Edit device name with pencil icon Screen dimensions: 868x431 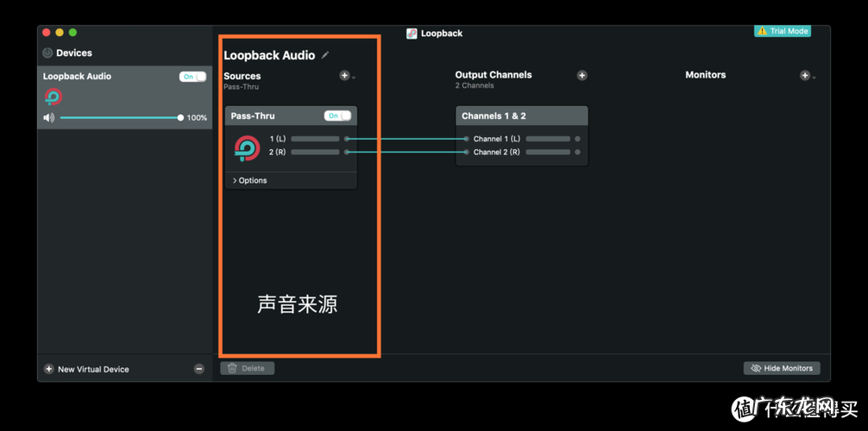coord(325,55)
